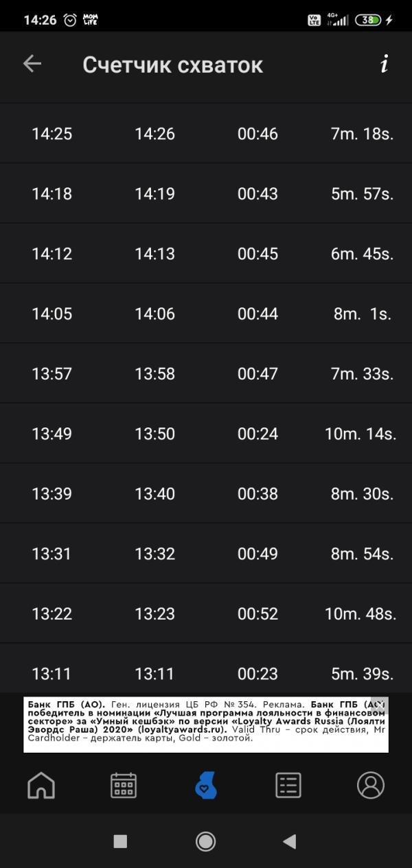Go back using the arrow icon
Screen dimensions: 412x868
tap(32, 64)
